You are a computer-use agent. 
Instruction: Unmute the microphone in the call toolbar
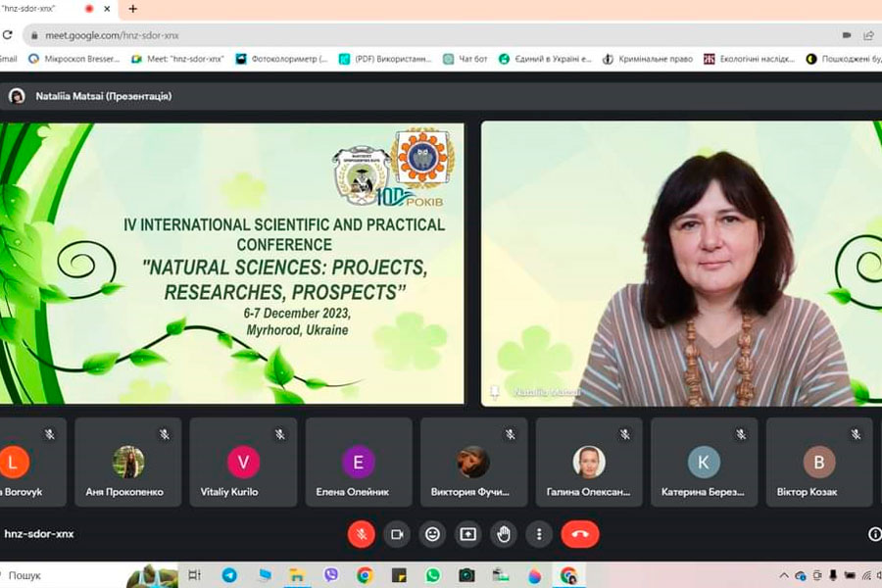pyautogui.click(x=362, y=534)
